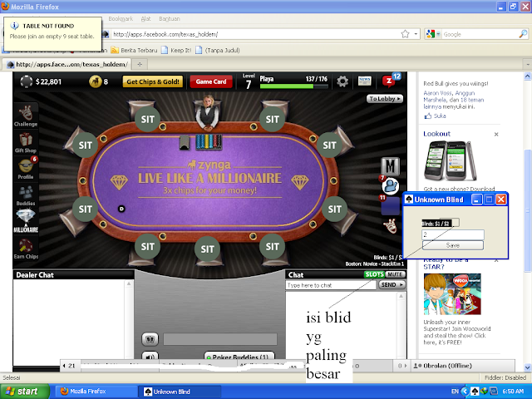Click the spade tray icon
The height and width of the screenshot is (399, 532).
pyautogui.click(x=475, y=392)
